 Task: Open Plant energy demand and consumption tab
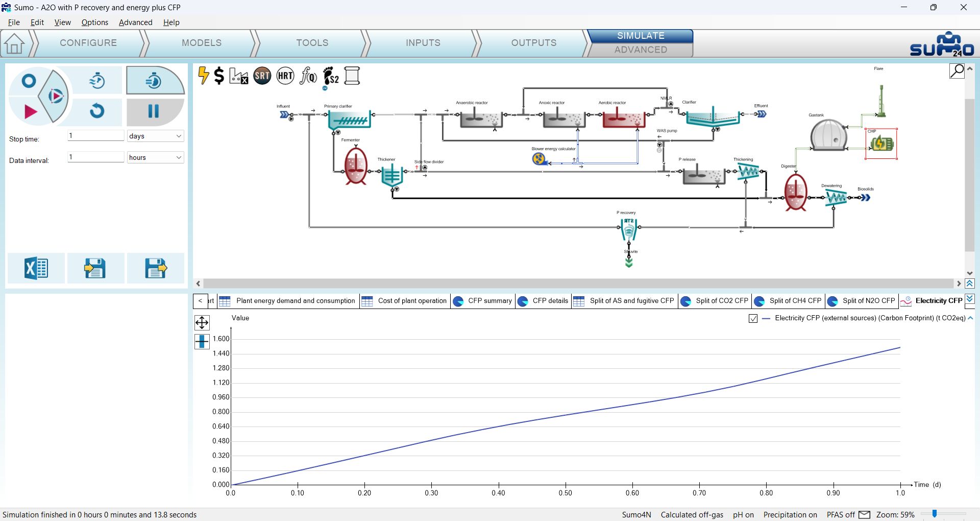pyautogui.click(x=287, y=301)
